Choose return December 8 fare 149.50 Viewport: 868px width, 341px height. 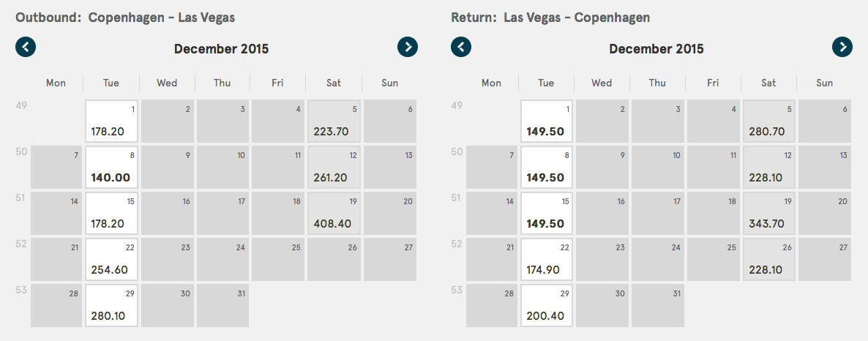click(547, 167)
